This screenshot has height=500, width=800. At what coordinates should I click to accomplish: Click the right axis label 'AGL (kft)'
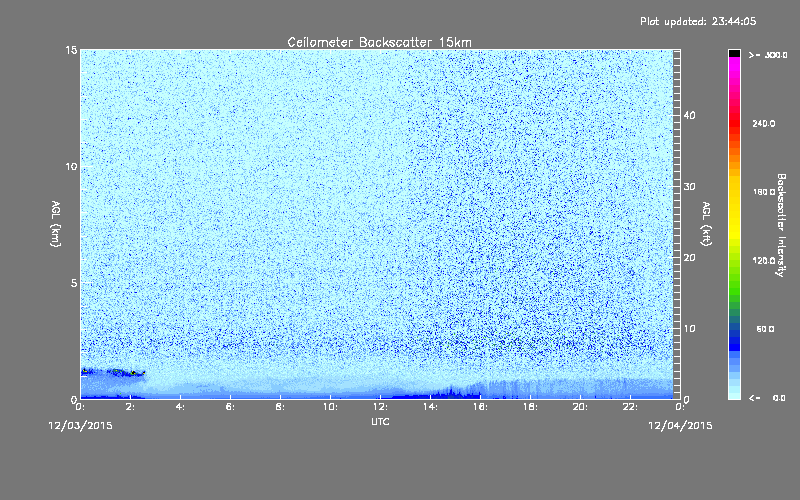(x=707, y=224)
